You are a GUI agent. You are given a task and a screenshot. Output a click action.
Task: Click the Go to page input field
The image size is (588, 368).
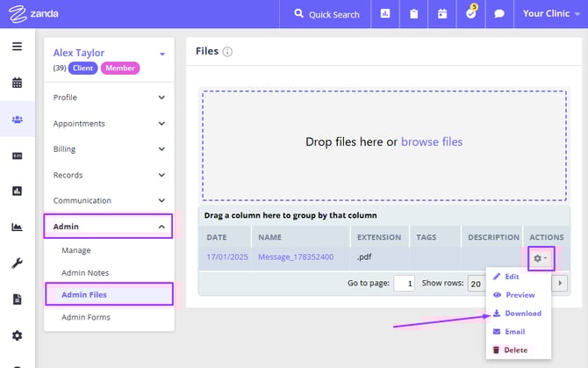click(x=404, y=283)
